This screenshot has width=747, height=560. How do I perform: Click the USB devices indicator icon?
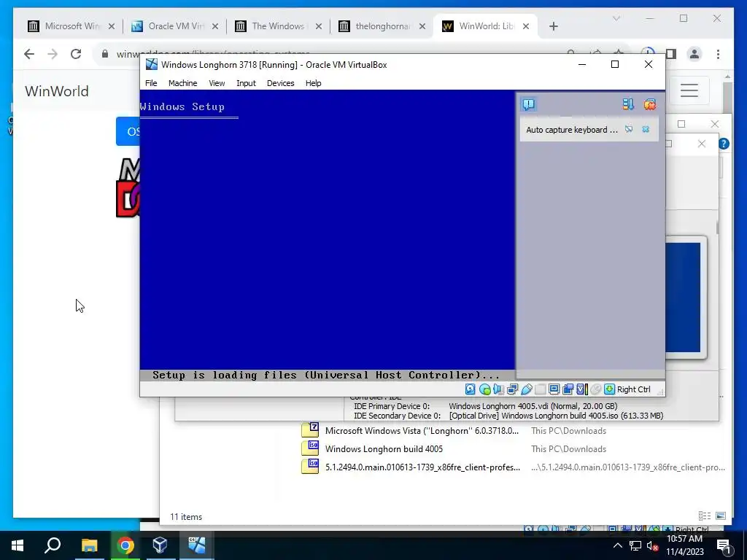527,389
